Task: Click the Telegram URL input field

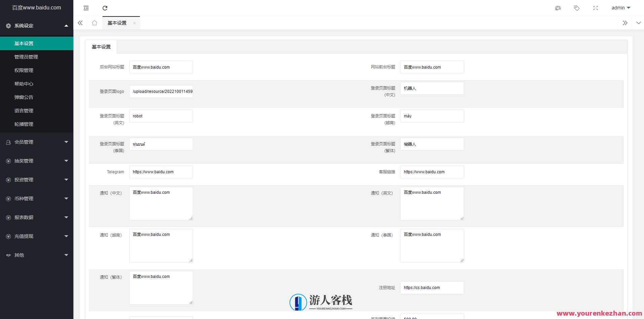Action: (x=161, y=172)
